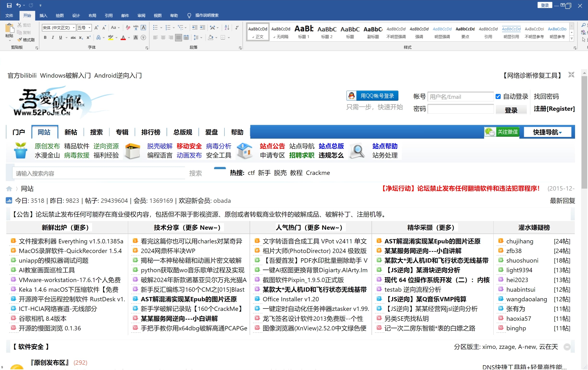Click the clear formatting eraser icon
This screenshot has width=588, height=370.
128,28
